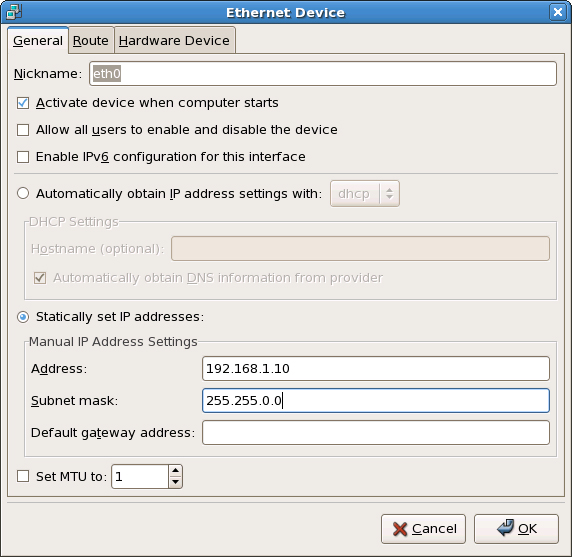Click the Address input field
572x557 pixels.
(376, 368)
